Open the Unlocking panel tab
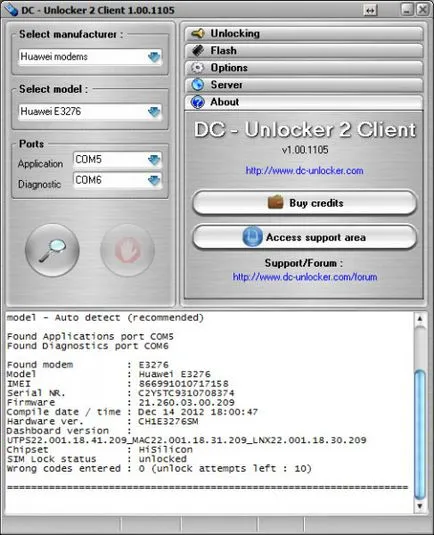This screenshot has height=535, width=434. [x=304, y=33]
